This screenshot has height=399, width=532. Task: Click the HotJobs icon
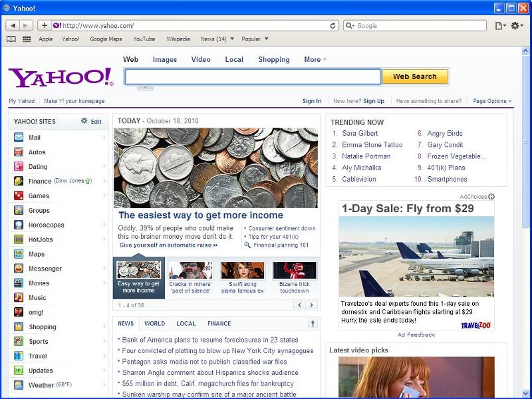click(19, 239)
